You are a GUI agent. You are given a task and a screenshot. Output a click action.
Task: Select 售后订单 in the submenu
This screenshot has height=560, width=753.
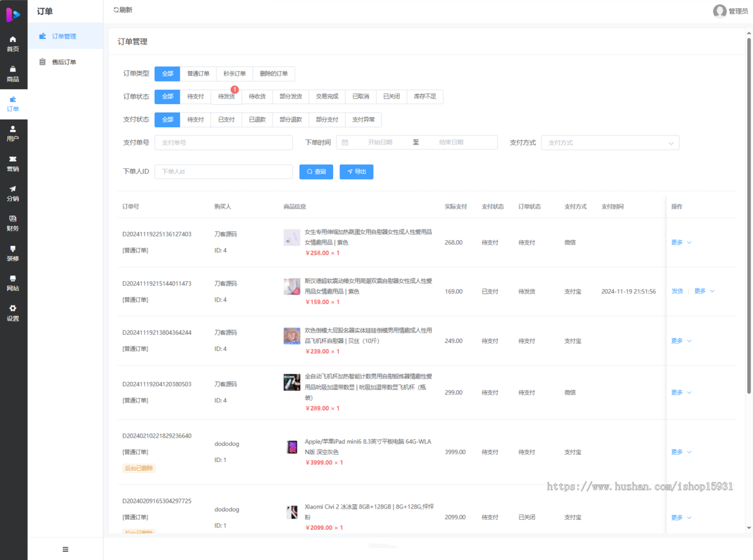tap(65, 62)
